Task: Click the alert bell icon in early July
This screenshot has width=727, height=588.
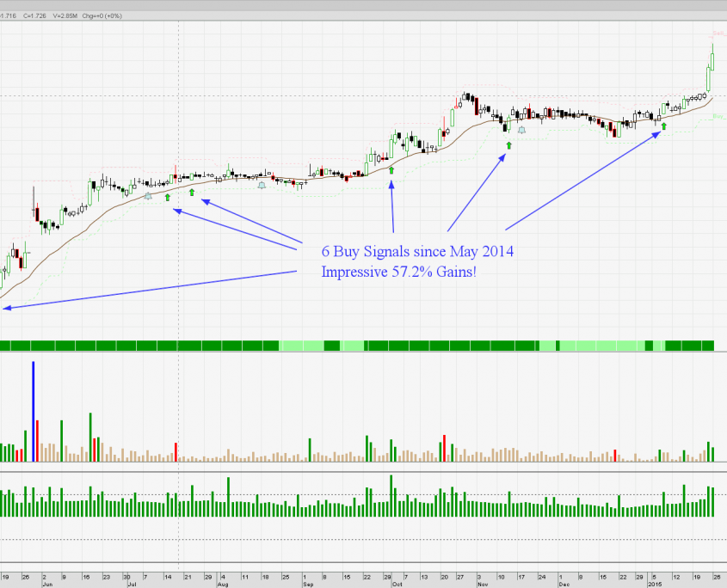Action: click(148, 197)
